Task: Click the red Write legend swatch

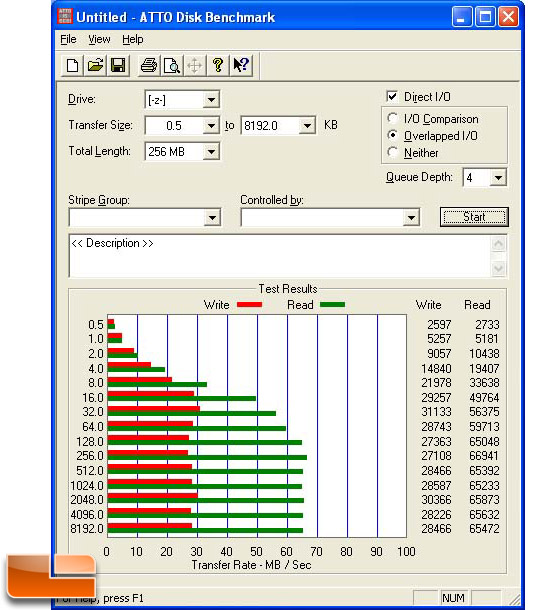Action: [x=249, y=305]
